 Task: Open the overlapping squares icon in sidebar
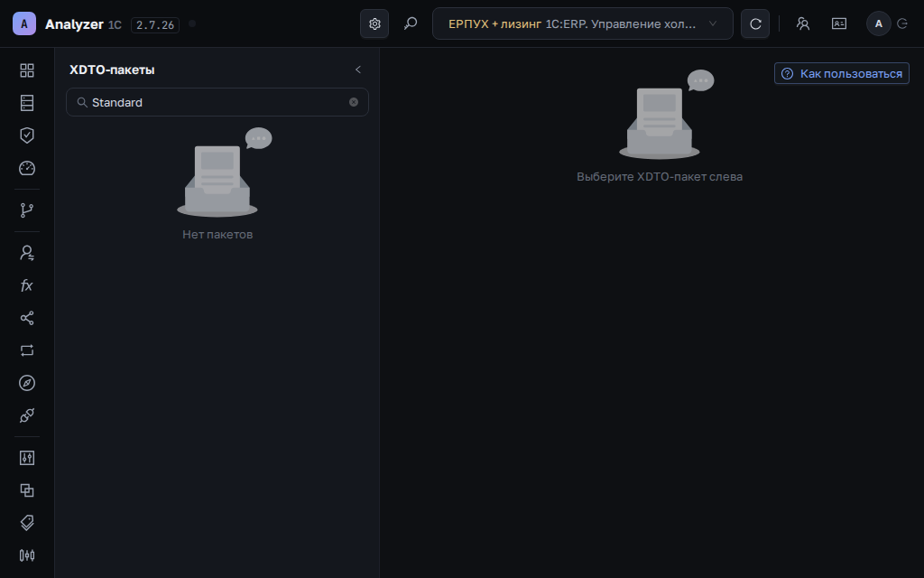point(27,490)
